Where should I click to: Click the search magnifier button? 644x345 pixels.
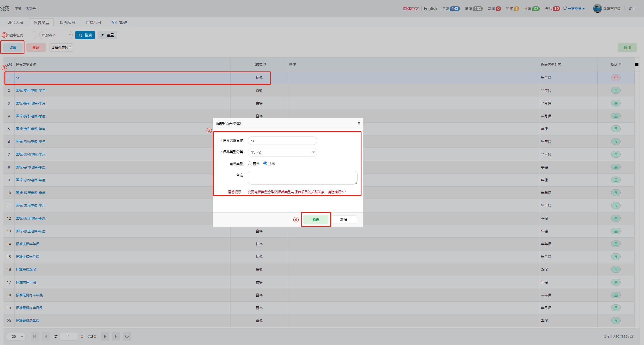(x=85, y=35)
